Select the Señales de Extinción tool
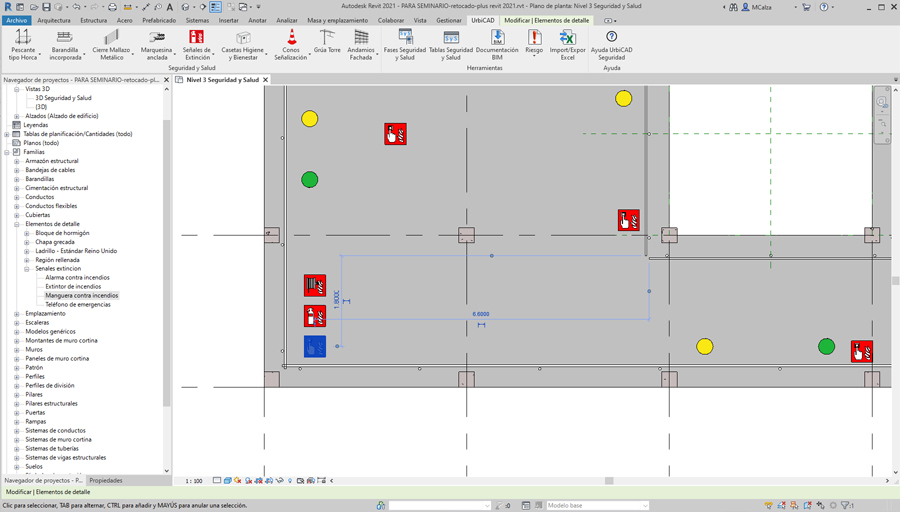 pyautogui.click(x=196, y=44)
